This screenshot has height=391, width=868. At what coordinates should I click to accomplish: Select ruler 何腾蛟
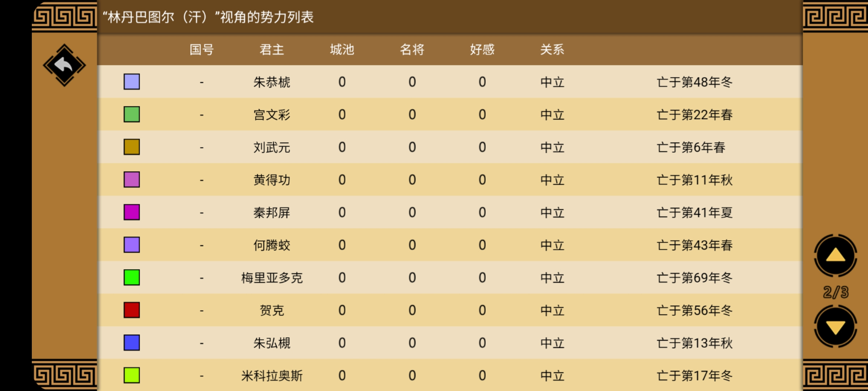pyautogui.click(x=272, y=245)
